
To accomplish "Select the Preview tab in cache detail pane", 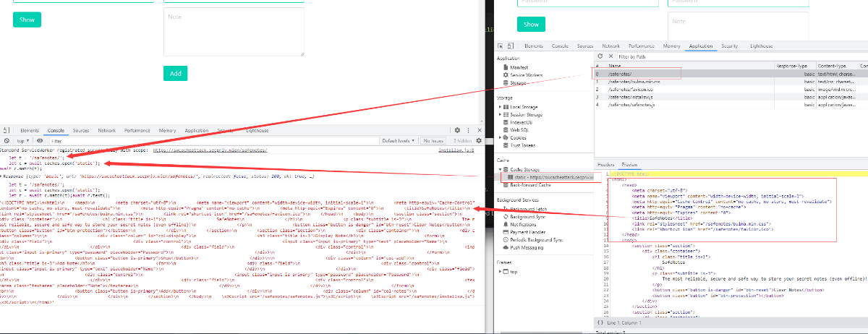I will tap(629, 165).
